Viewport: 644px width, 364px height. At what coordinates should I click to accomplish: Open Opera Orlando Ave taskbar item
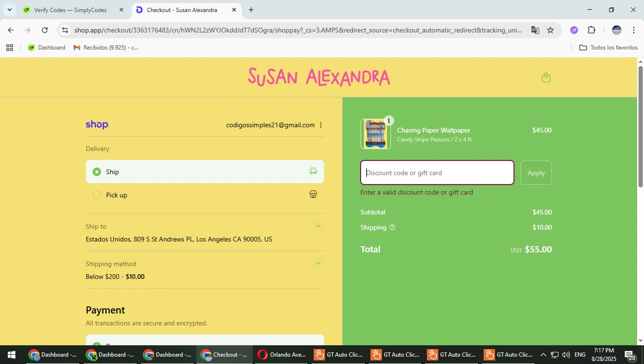(282, 355)
